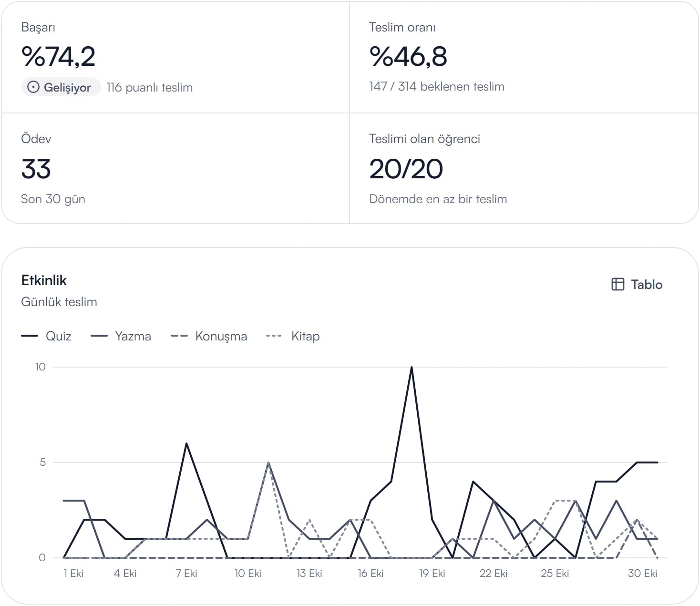Click the Tablo table icon
The image size is (700, 606).
(618, 284)
